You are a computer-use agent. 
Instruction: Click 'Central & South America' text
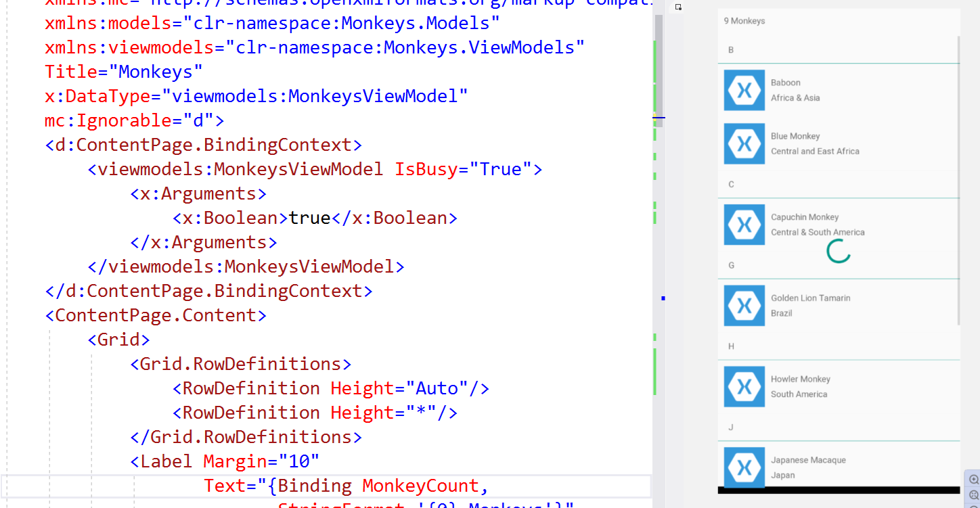click(818, 232)
